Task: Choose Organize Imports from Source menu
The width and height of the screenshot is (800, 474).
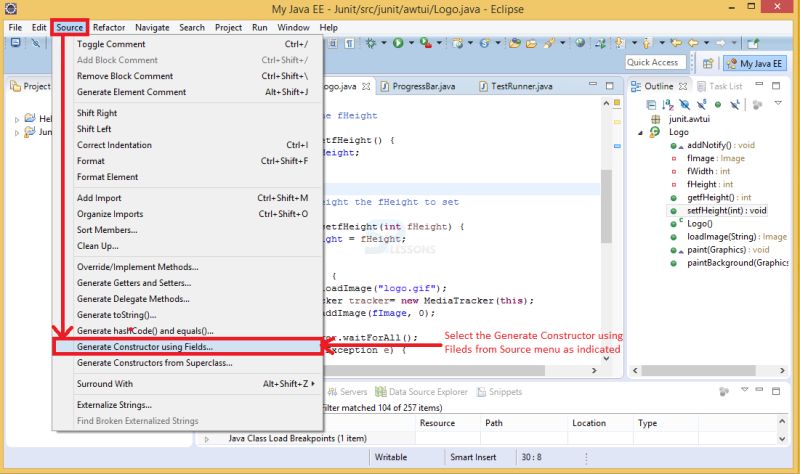Action: pos(110,214)
